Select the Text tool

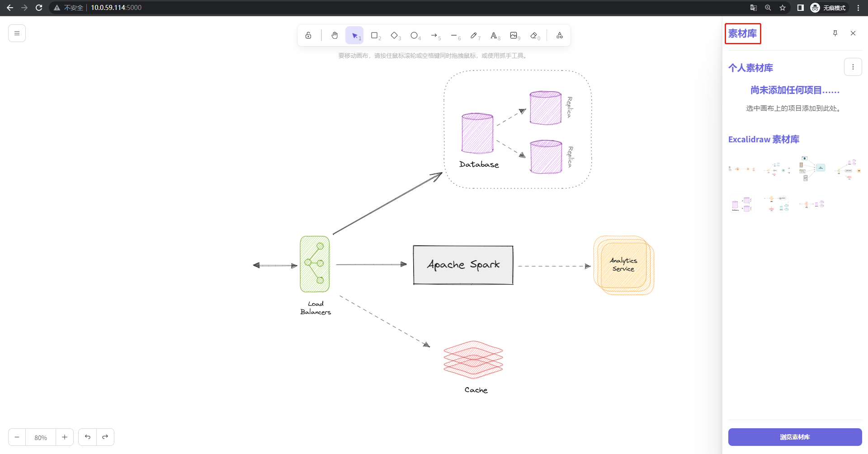pos(494,35)
